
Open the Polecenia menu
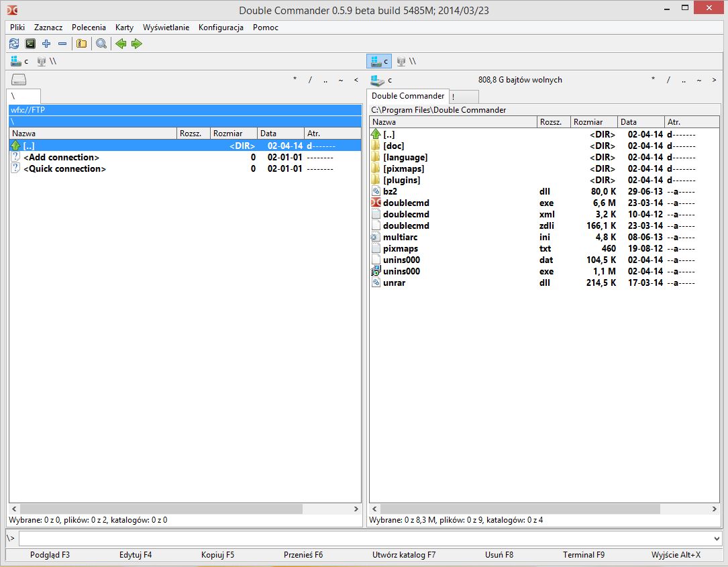pyautogui.click(x=89, y=28)
